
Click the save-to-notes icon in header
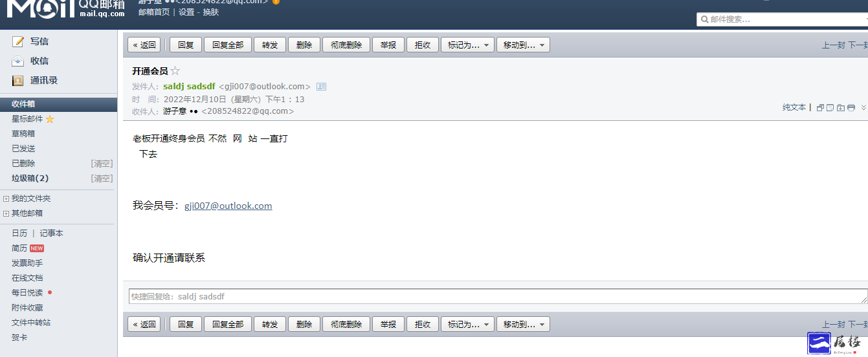(830, 107)
